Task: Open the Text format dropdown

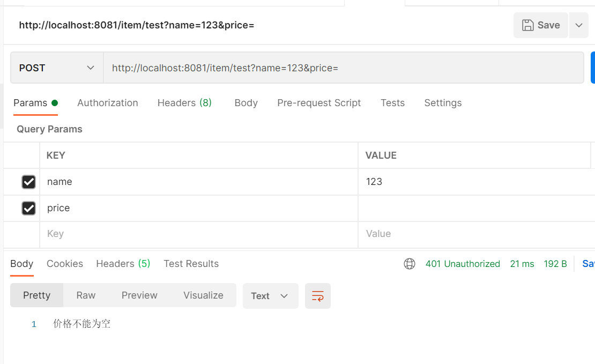Action: tap(271, 296)
